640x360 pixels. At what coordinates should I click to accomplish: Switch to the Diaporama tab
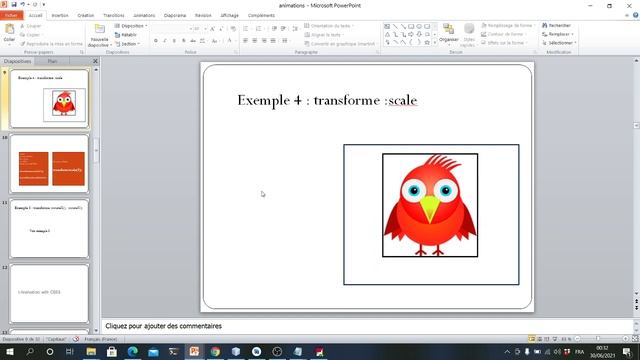coord(175,15)
